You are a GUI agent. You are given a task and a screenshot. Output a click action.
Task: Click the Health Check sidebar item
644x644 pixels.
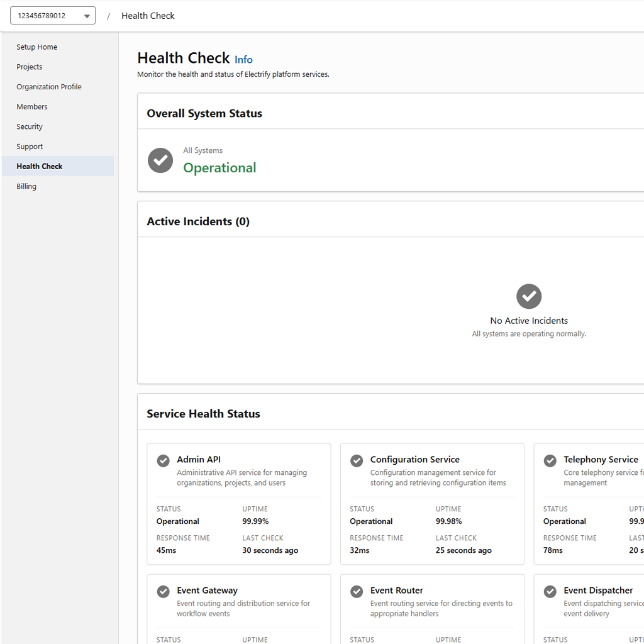[40, 167]
